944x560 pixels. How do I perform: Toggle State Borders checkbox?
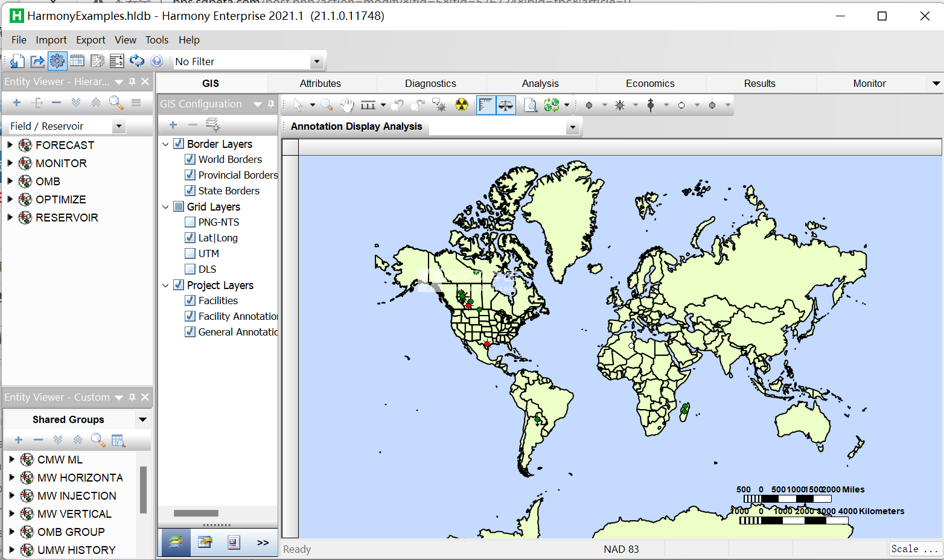pos(190,191)
